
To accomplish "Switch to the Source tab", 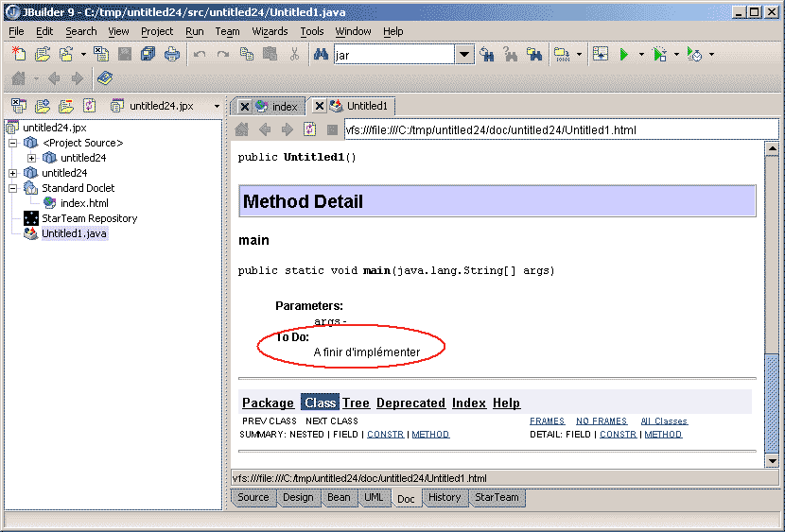I will click(253, 497).
